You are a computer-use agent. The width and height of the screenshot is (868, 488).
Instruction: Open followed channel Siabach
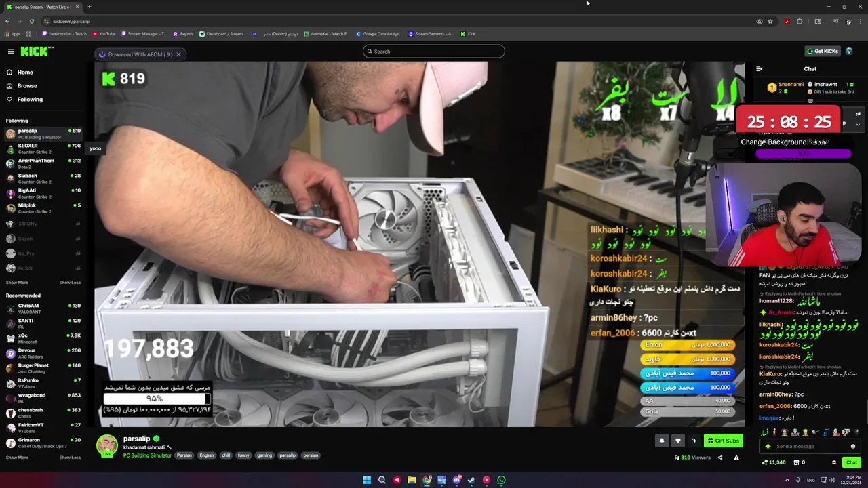pos(42,178)
